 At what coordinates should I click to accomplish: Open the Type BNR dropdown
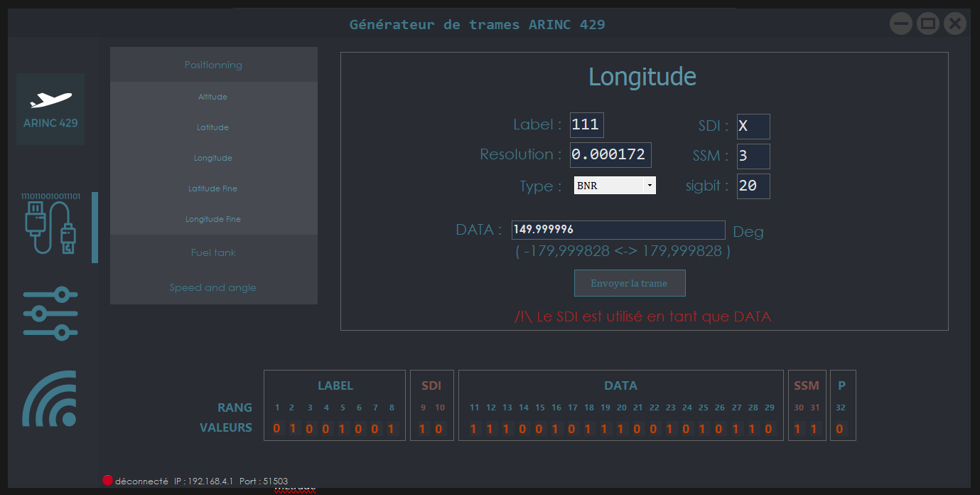pyautogui.click(x=615, y=186)
